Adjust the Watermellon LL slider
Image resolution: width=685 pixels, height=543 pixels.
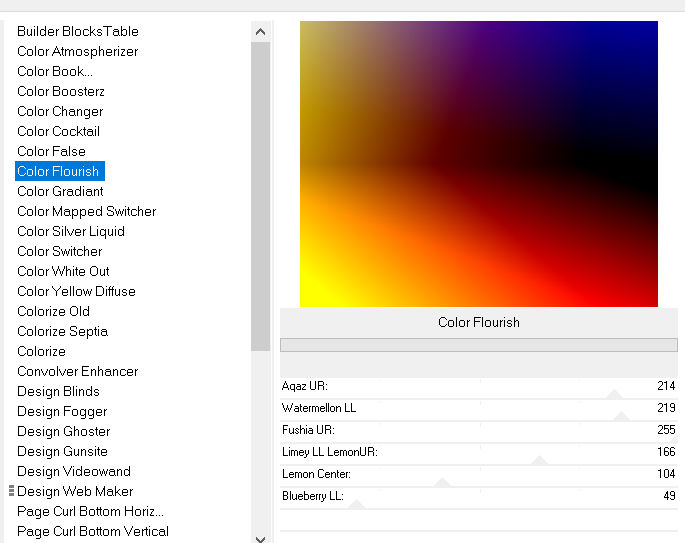(621, 416)
